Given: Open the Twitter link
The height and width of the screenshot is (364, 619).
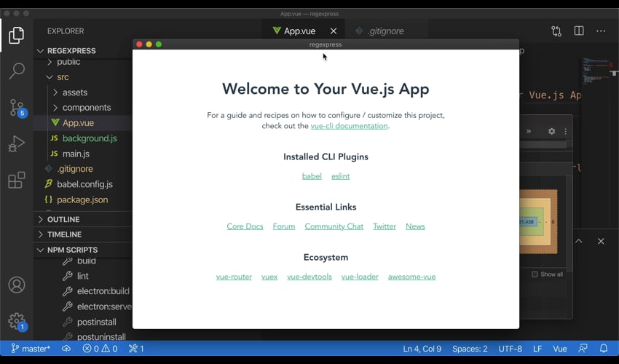Looking at the screenshot, I should [x=385, y=226].
